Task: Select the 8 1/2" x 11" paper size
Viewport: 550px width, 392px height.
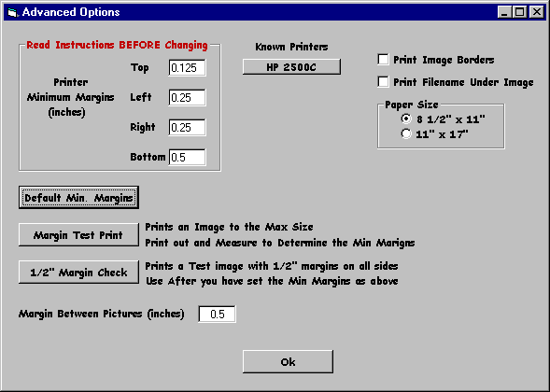Action: 406,119
